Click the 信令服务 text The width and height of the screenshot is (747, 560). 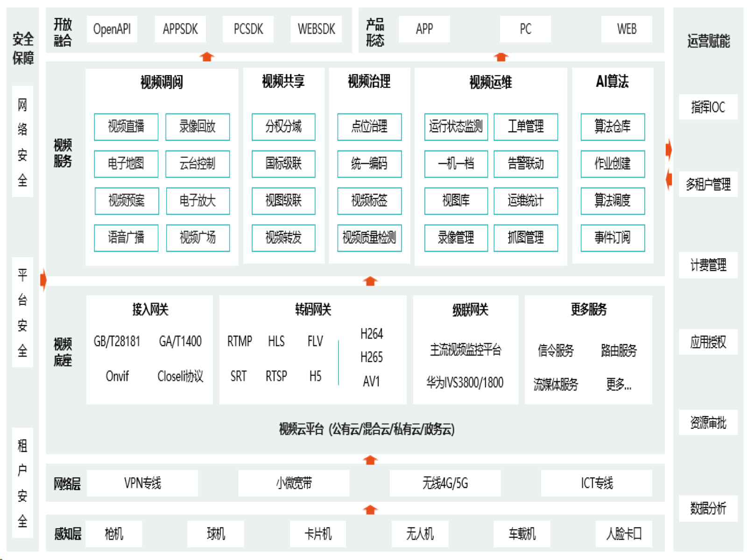[x=556, y=350]
